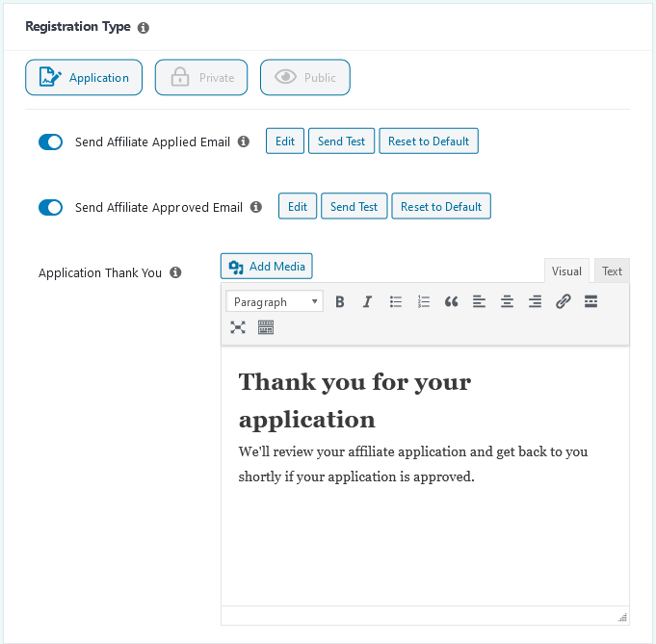The image size is (656, 644).
Task: Click info icon beside Affiliate Applied Email
Action: click(x=244, y=142)
